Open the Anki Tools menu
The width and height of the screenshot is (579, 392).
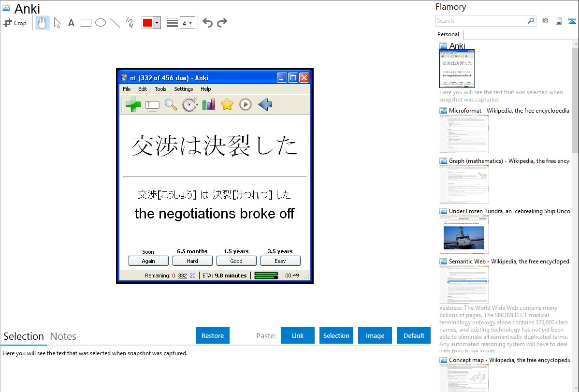[x=160, y=89]
